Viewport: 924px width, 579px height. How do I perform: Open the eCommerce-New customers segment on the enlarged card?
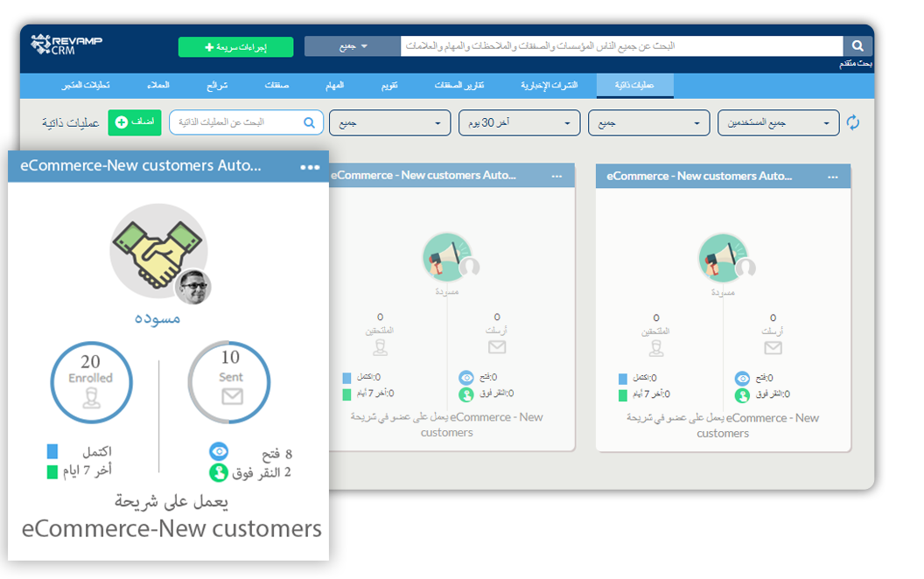tap(171, 528)
